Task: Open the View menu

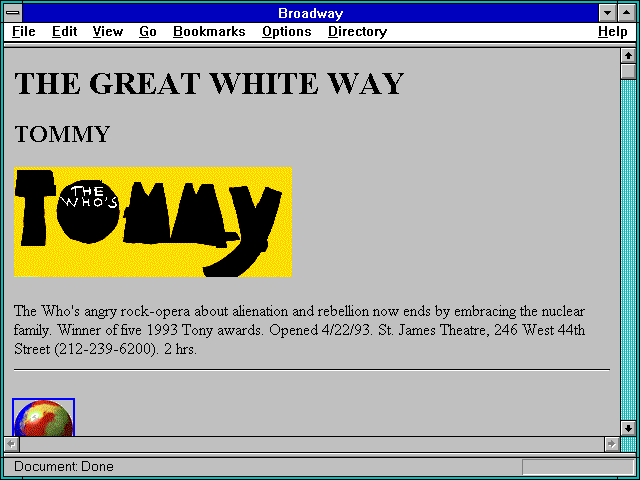Action: [x=108, y=31]
